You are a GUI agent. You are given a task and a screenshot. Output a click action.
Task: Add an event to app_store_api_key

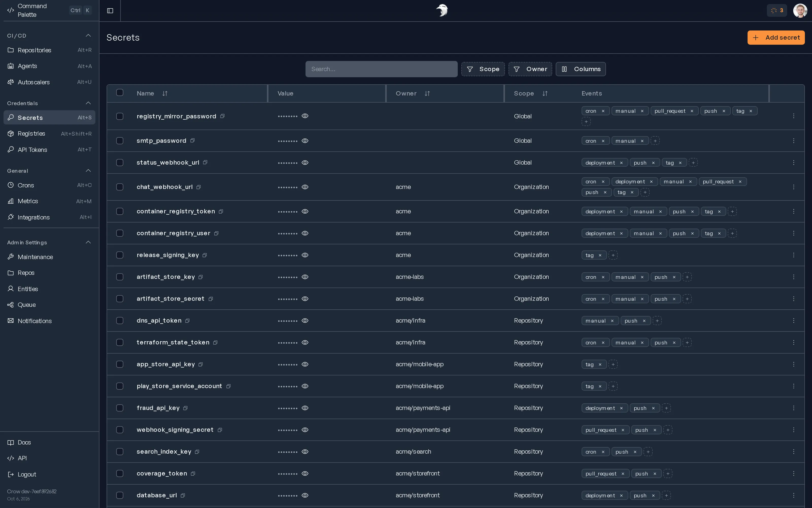[613, 364]
